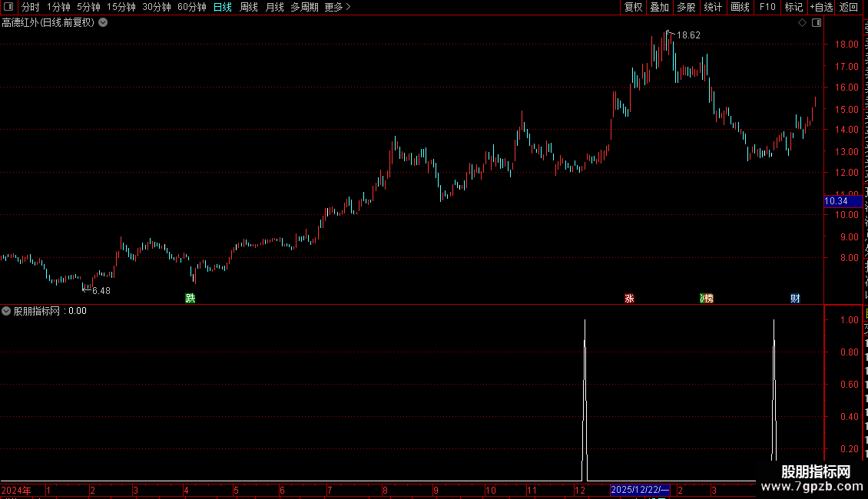Open the 画线 drawing tool

[x=740, y=7]
